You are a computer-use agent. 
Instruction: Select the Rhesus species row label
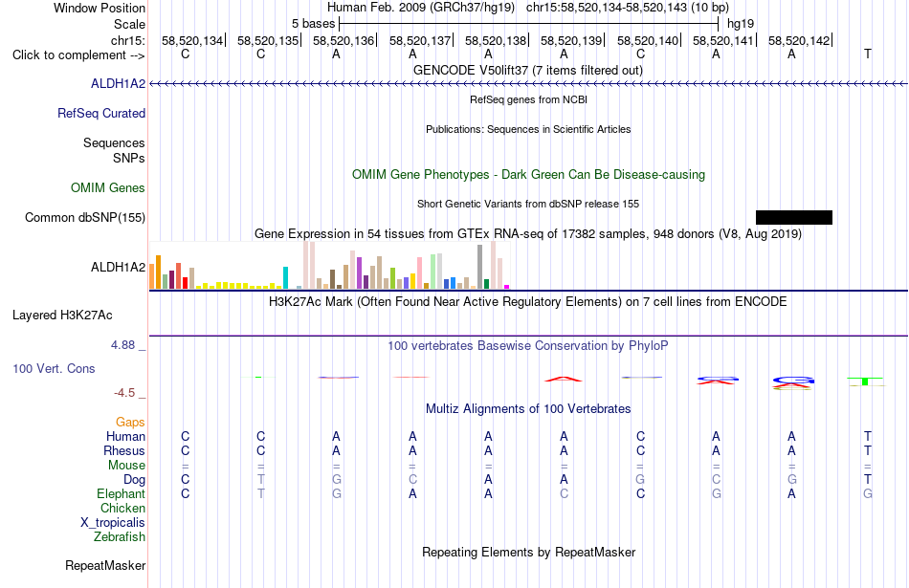(124, 450)
